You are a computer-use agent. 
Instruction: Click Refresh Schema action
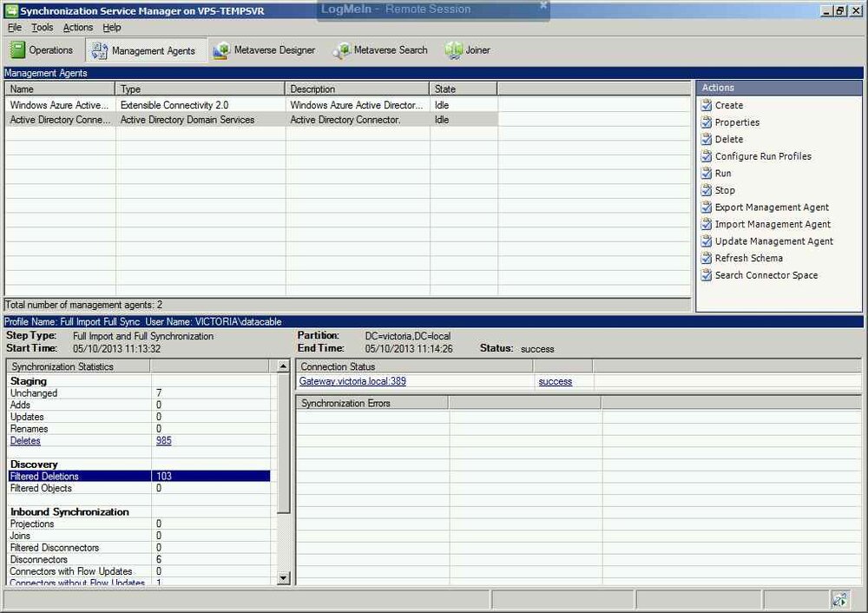pyautogui.click(x=749, y=258)
